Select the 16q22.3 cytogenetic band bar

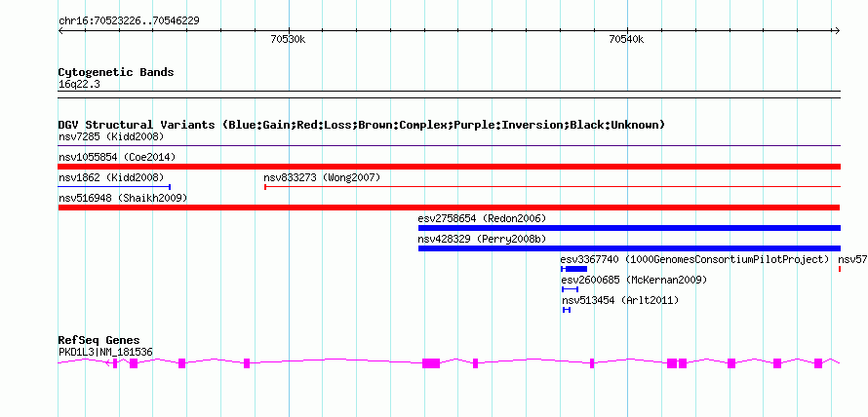pyautogui.click(x=449, y=94)
